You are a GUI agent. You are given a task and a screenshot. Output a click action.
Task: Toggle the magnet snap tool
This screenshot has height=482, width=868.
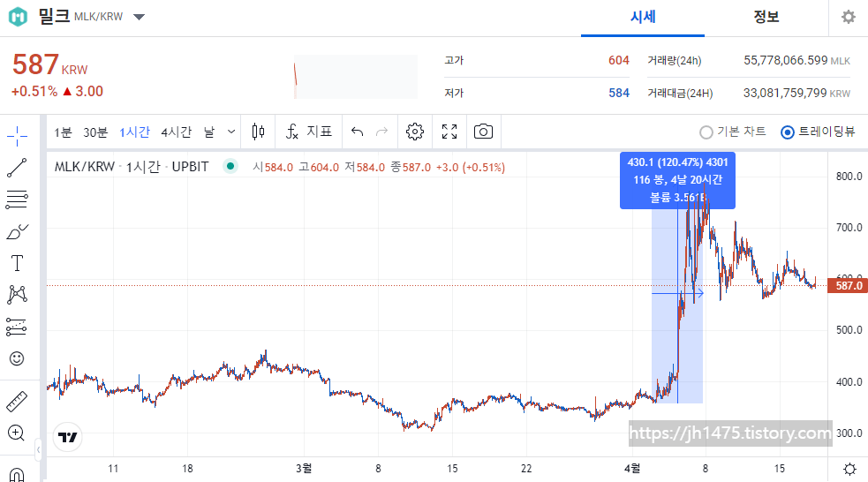[17, 475]
